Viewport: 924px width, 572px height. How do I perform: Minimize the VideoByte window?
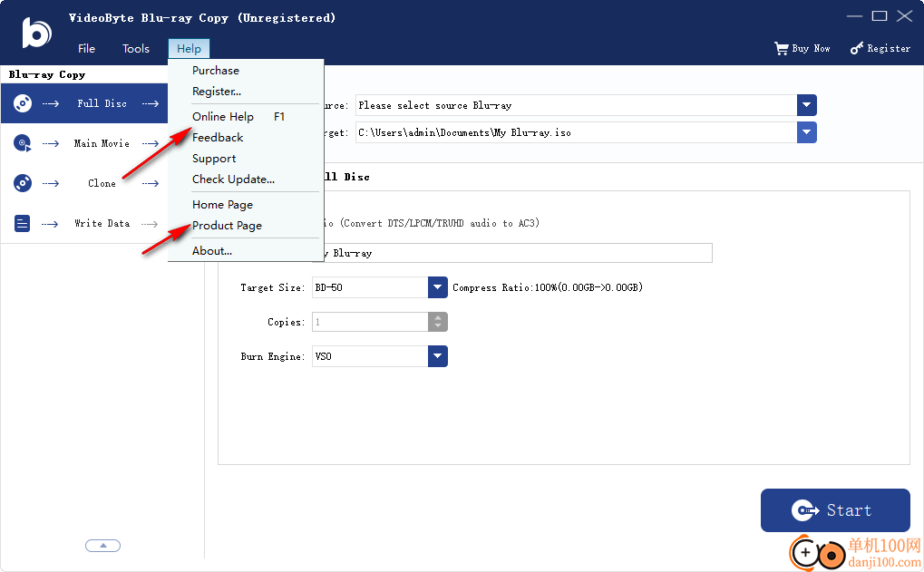click(854, 16)
